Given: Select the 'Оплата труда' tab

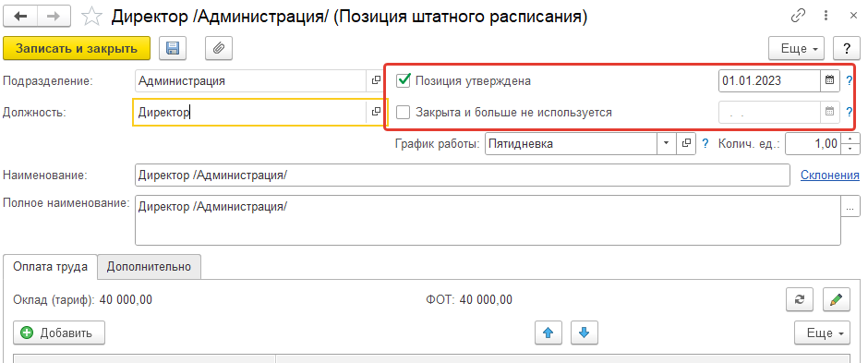Looking at the screenshot, I should (x=51, y=266).
